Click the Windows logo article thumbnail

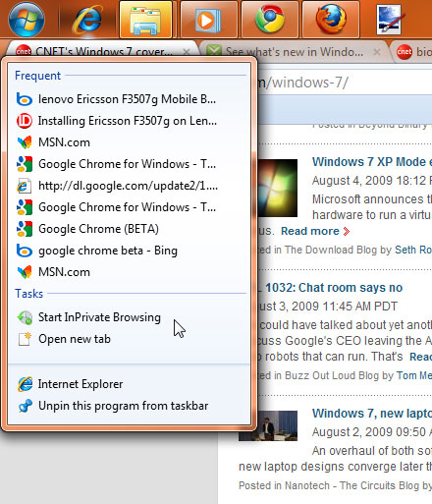[278, 188]
